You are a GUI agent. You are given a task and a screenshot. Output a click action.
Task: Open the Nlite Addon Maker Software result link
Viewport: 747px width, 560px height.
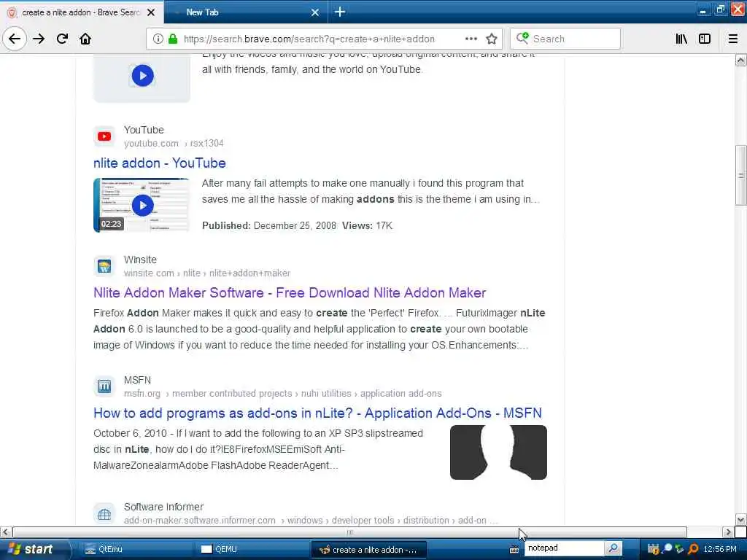tap(290, 292)
